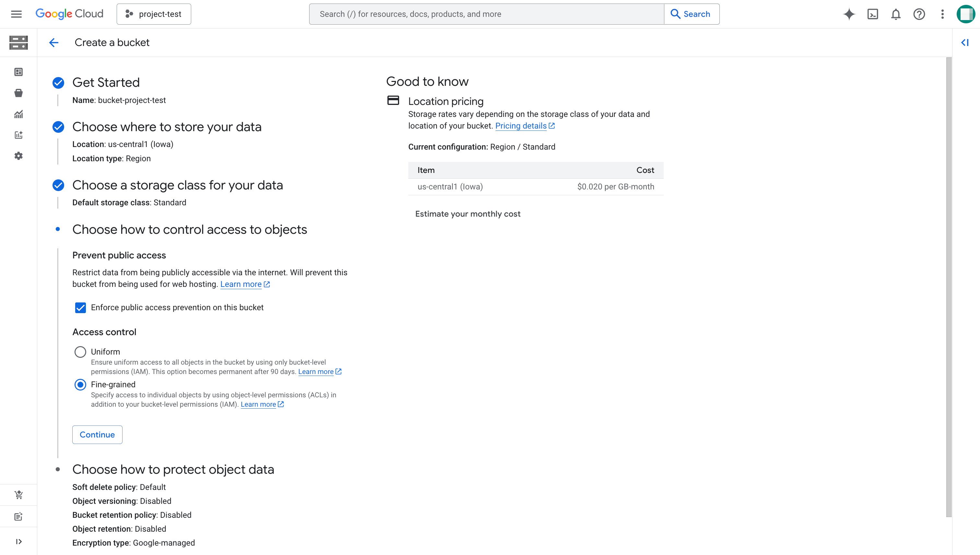Go back using the arrow beside Create a bucket

tap(54, 42)
